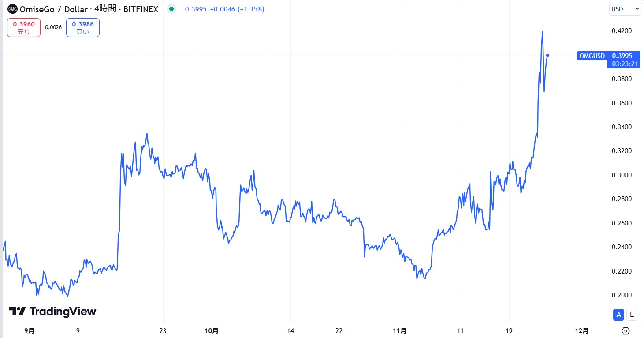Open the USD currency dropdown

click(625, 8)
